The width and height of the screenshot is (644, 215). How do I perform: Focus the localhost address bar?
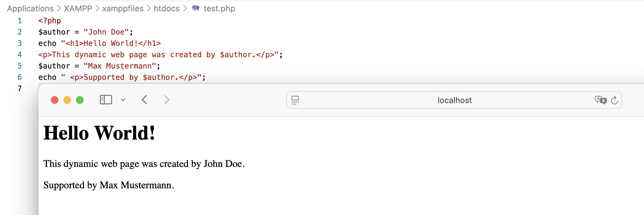[x=454, y=100]
